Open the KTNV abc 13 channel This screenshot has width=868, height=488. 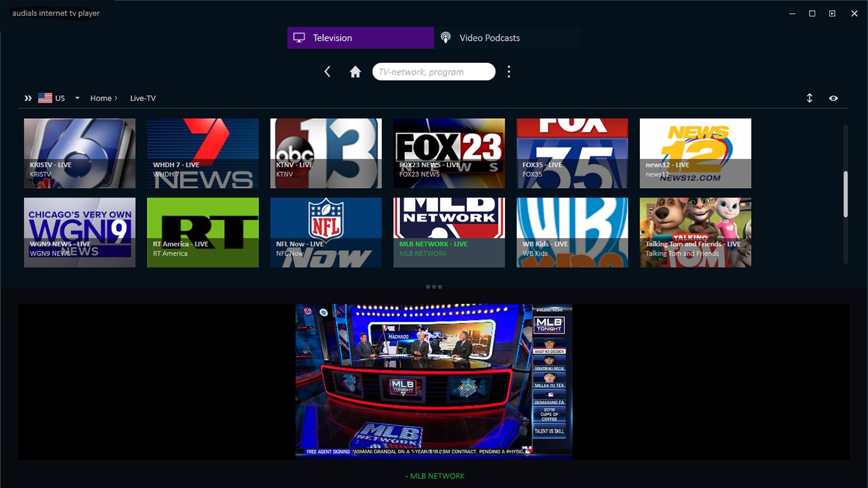326,153
